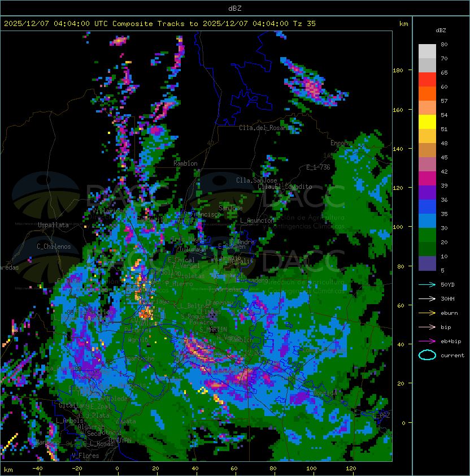Click the timestamp header text '2025/12/07 04:04:00 UTC'
The image size is (470, 476).
click(x=55, y=24)
